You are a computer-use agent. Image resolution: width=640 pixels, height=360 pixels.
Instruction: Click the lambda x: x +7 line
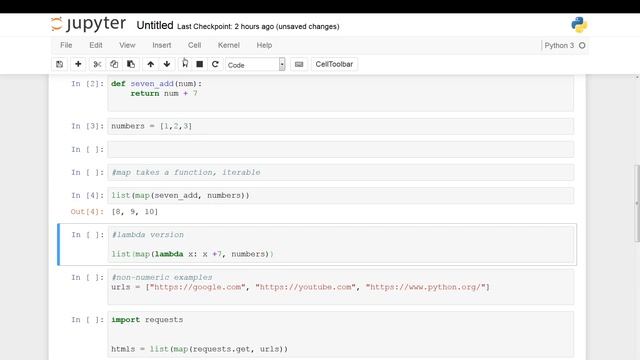coord(192,254)
